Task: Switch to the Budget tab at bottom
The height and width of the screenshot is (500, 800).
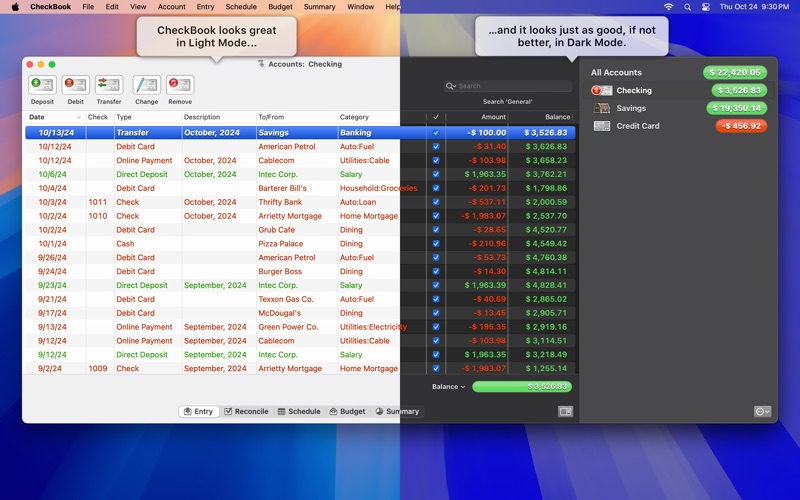Action: tap(347, 411)
